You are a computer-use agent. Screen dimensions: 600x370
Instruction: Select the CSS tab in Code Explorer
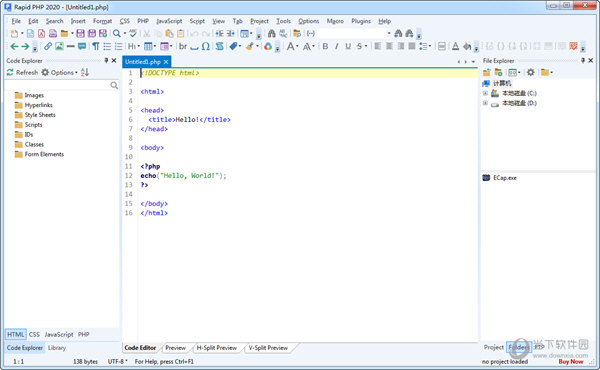[x=34, y=334]
